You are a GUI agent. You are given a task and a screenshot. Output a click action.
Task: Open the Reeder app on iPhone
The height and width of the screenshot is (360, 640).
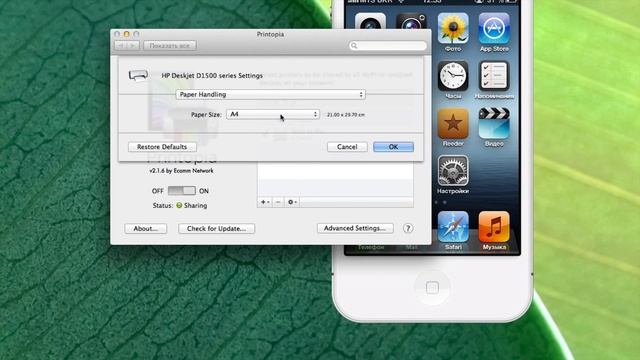point(453,123)
